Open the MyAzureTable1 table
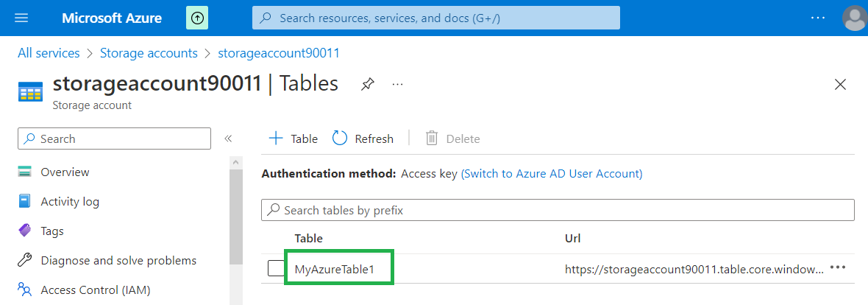The width and height of the screenshot is (868, 305). click(x=335, y=270)
